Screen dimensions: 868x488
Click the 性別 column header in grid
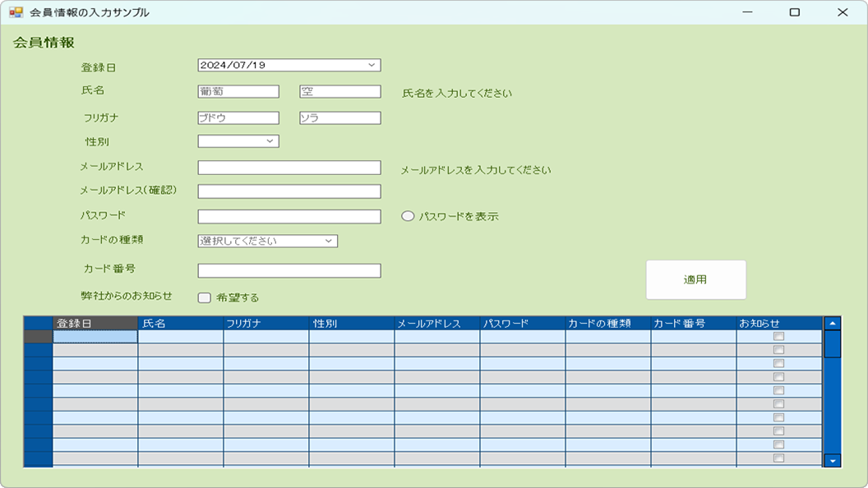coord(352,323)
